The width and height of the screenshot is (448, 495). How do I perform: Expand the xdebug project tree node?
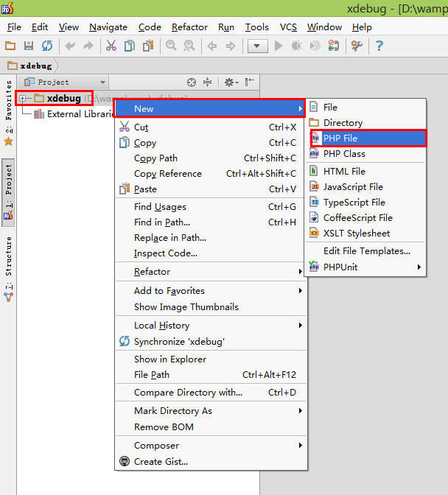tap(22, 99)
